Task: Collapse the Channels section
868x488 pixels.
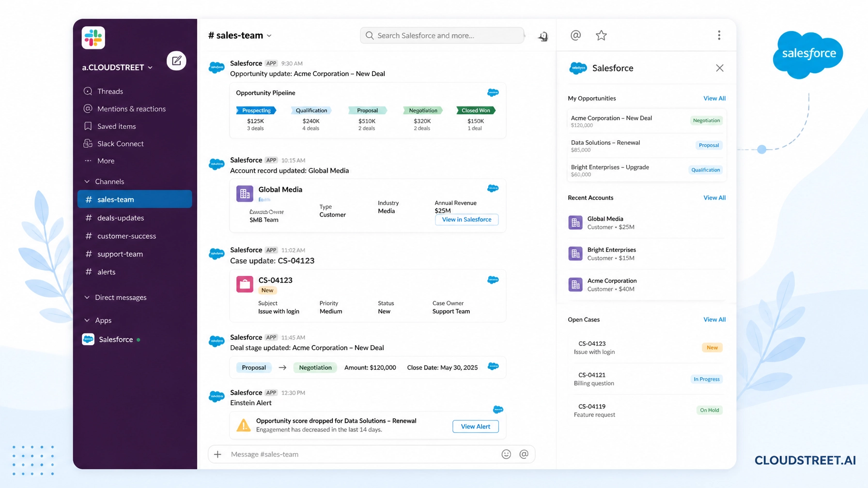Action: tap(104, 182)
